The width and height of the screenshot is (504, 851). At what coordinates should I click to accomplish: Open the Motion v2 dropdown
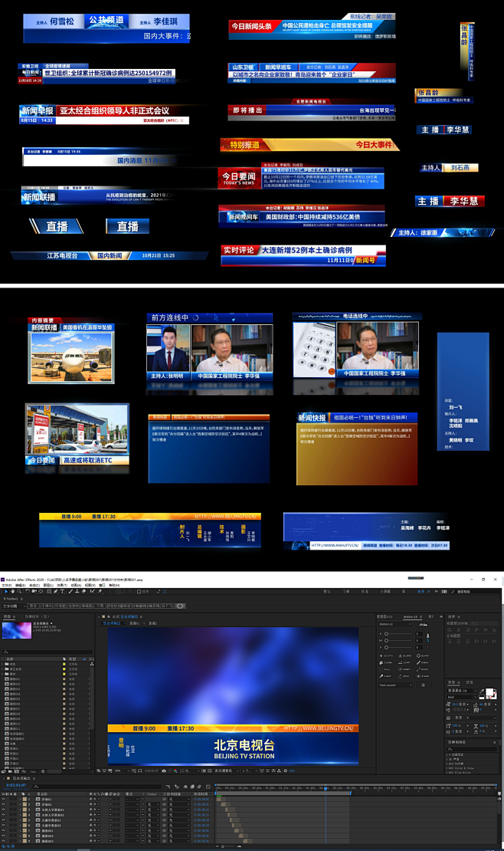(x=395, y=624)
